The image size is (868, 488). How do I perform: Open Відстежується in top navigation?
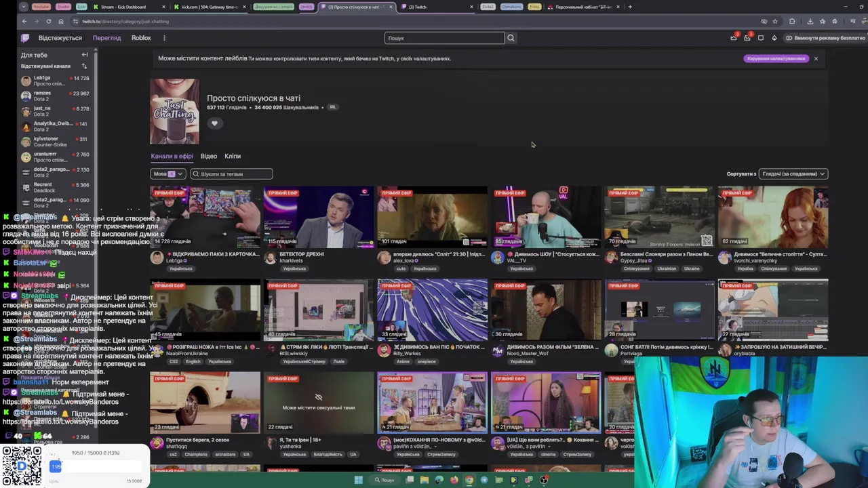pos(60,38)
